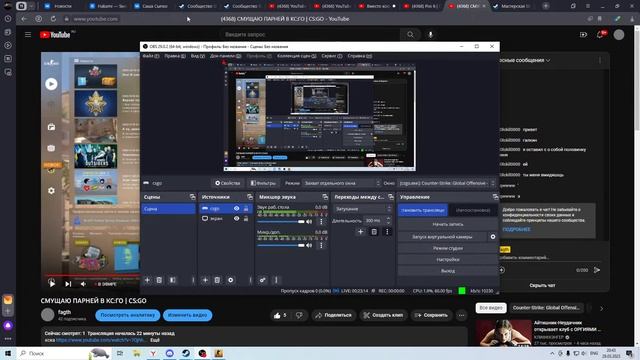Screen dimensions: 640x360
Task: Open advanced audio properties in mixer toolbar
Action: [x=262, y=280]
